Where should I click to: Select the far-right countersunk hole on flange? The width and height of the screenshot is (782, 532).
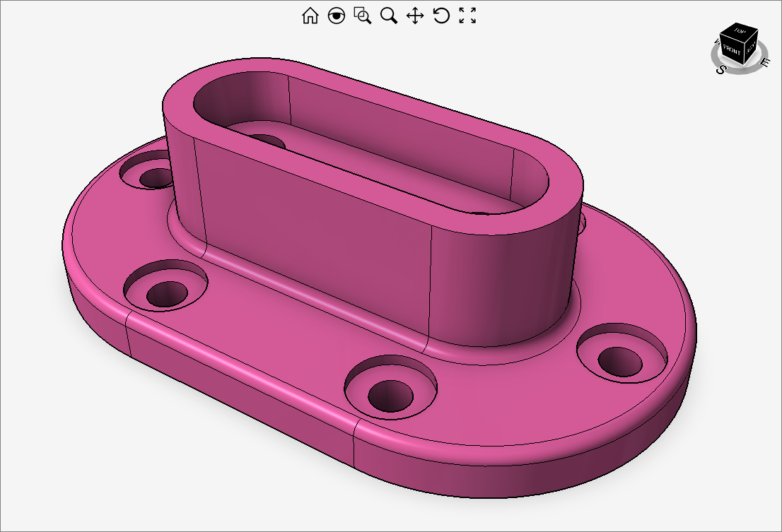point(620,360)
